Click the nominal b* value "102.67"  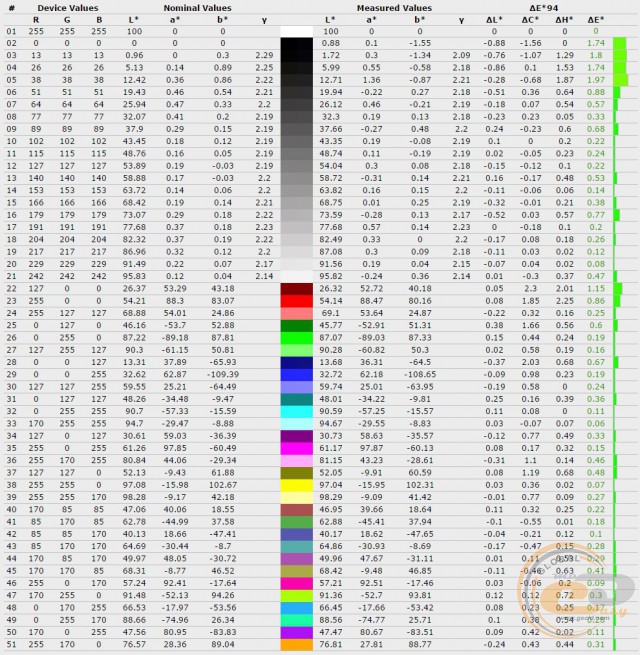[223, 485]
